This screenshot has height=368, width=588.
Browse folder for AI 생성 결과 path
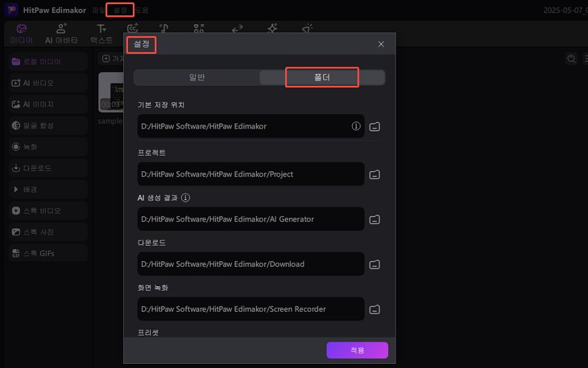375,219
